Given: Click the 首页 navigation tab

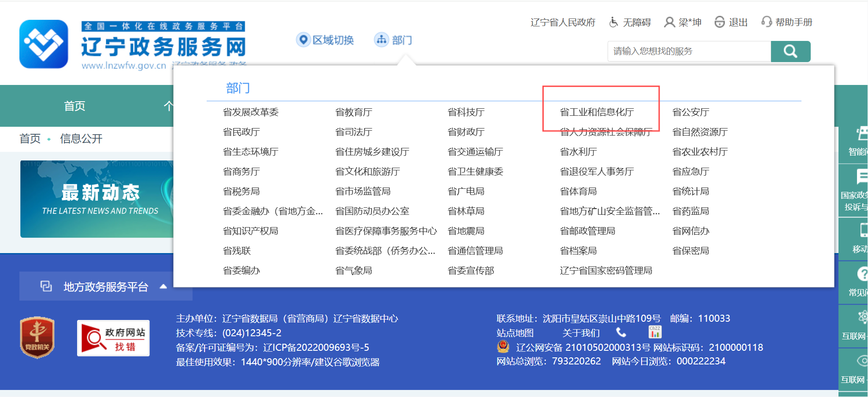Looking at the screenshot, I should coord(74,106).
